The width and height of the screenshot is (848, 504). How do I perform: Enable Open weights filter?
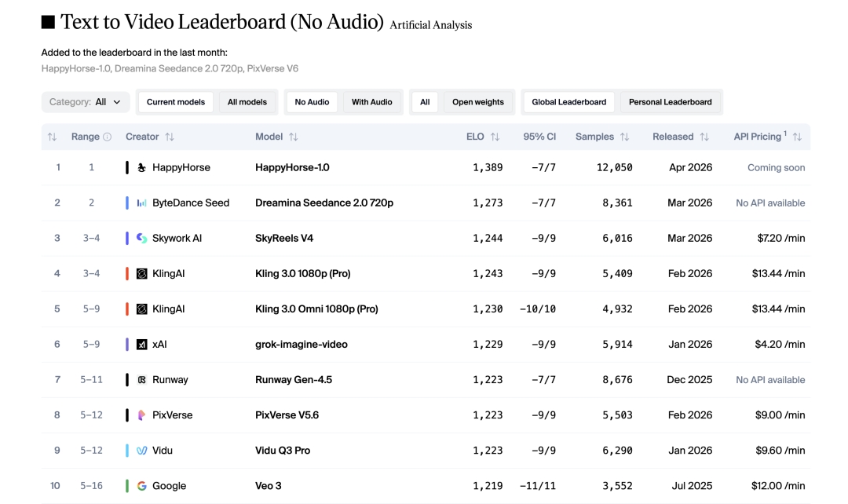477,102
